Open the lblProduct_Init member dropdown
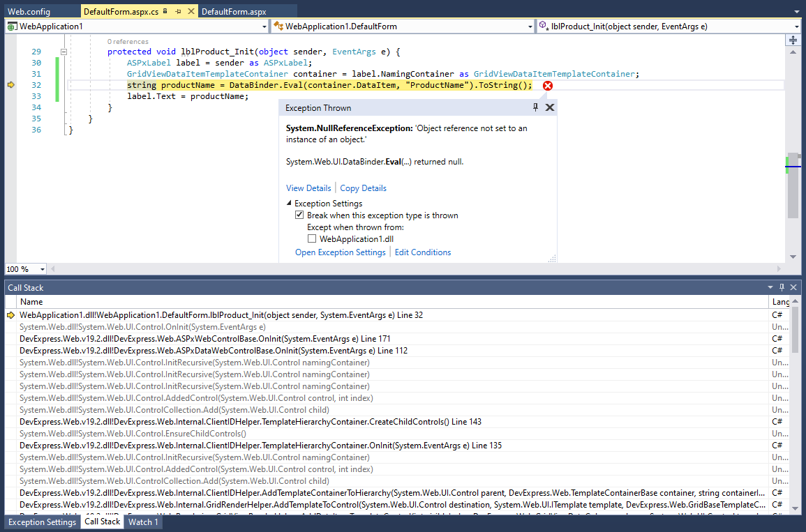 click(796, 26)
